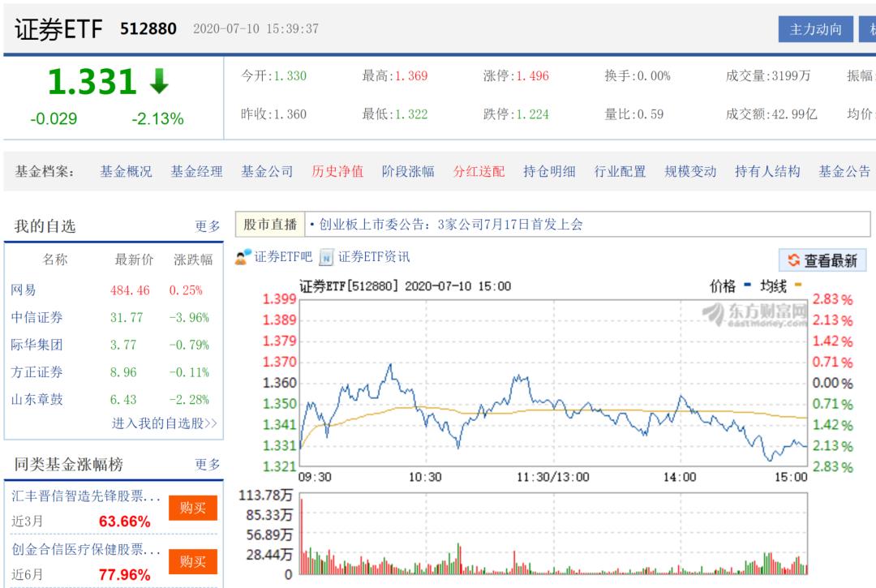This screenshot has height=588, width=876.
Task: Click the 主力动向 button
Action: point(817,28)
